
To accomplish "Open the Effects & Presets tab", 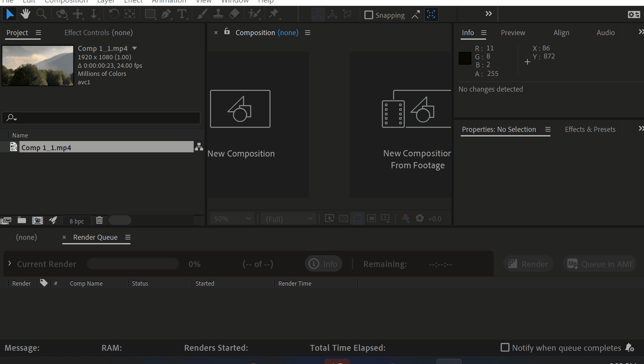I will coord(590,129).
